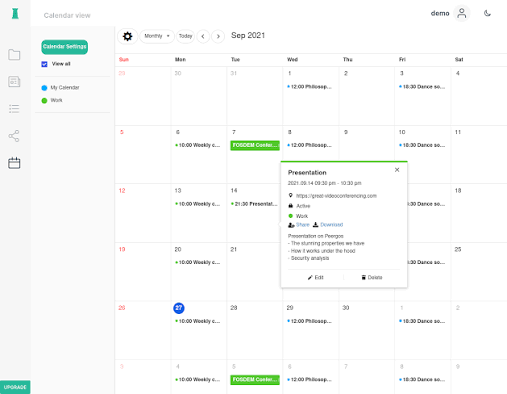Delete the Presentation event

(x=372, y=277)
